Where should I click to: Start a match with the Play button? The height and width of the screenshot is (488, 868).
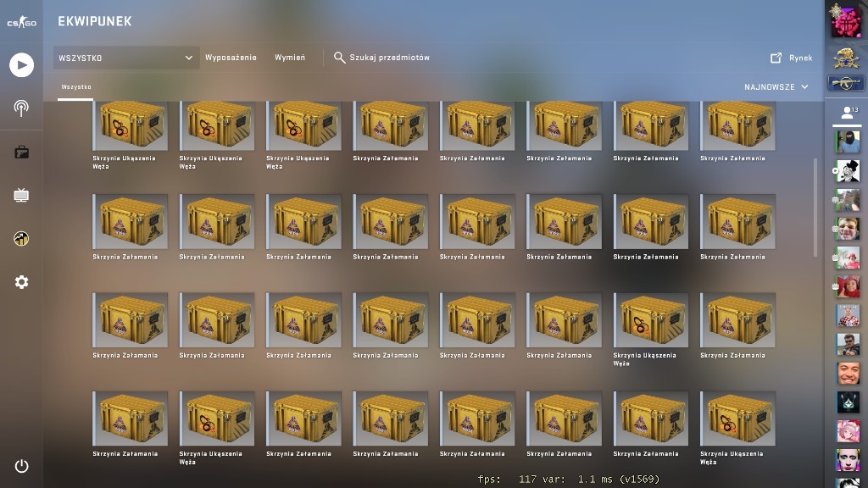[21, 65]
